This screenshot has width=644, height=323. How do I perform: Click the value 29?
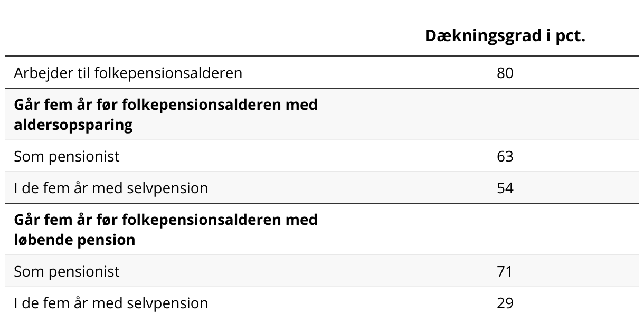[505, 303]
